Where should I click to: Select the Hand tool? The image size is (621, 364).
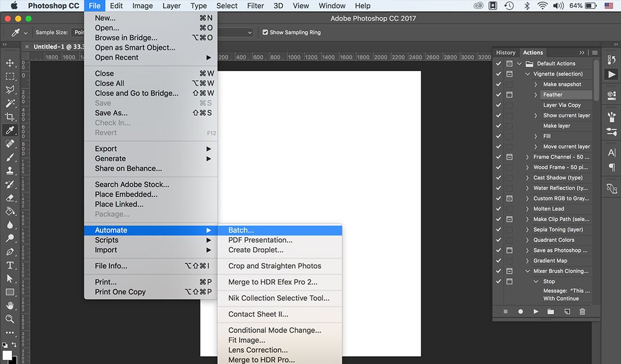click(x=10, y=306)
